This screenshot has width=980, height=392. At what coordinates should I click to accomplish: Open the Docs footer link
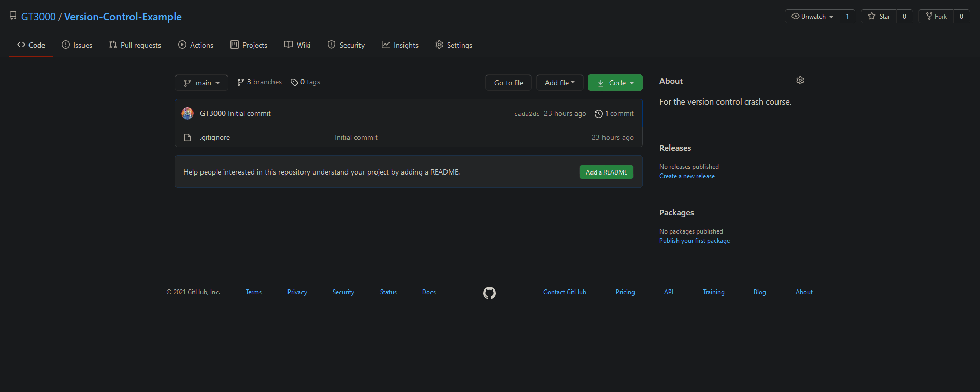(429, 292)
